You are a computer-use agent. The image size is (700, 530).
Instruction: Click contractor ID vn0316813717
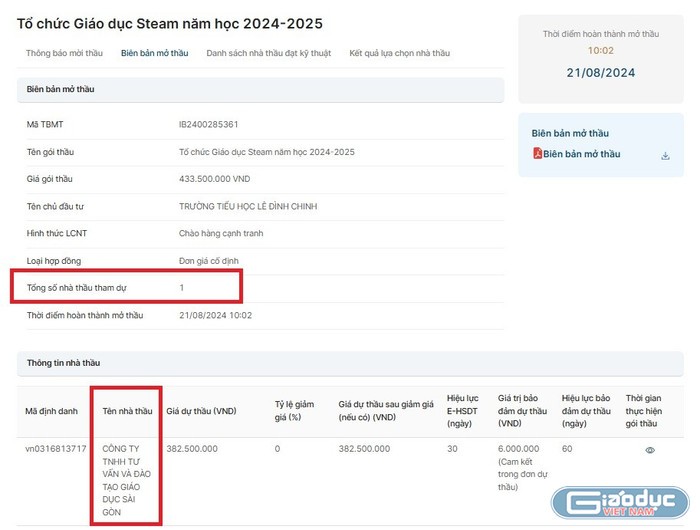56,449
